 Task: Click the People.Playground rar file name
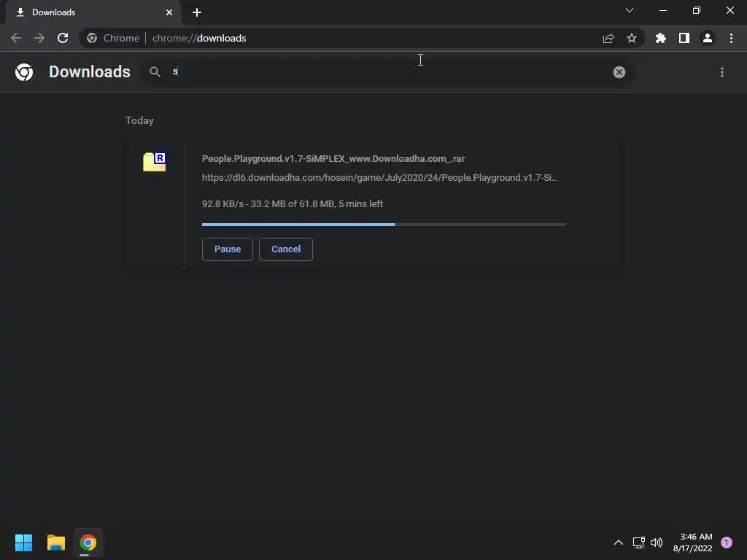(333, 158)
